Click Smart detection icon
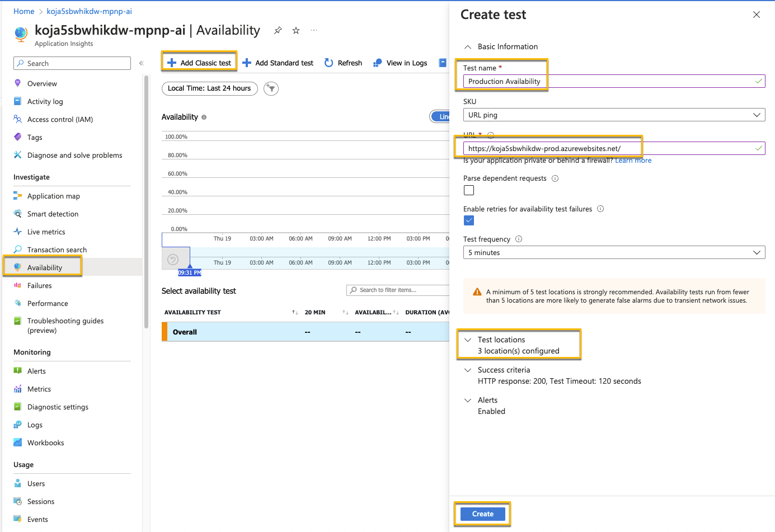 pos(18,214)
